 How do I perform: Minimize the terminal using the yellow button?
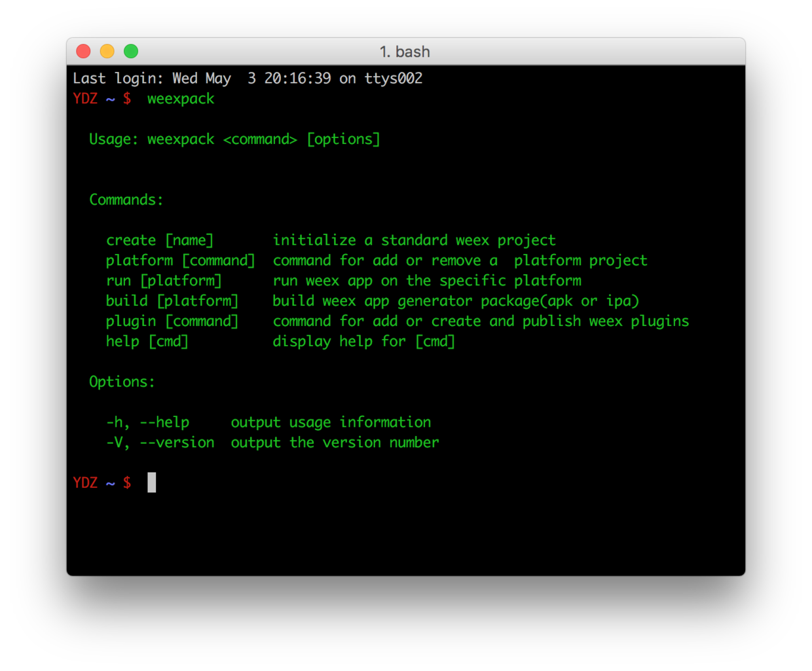click(x=107, y=51)
